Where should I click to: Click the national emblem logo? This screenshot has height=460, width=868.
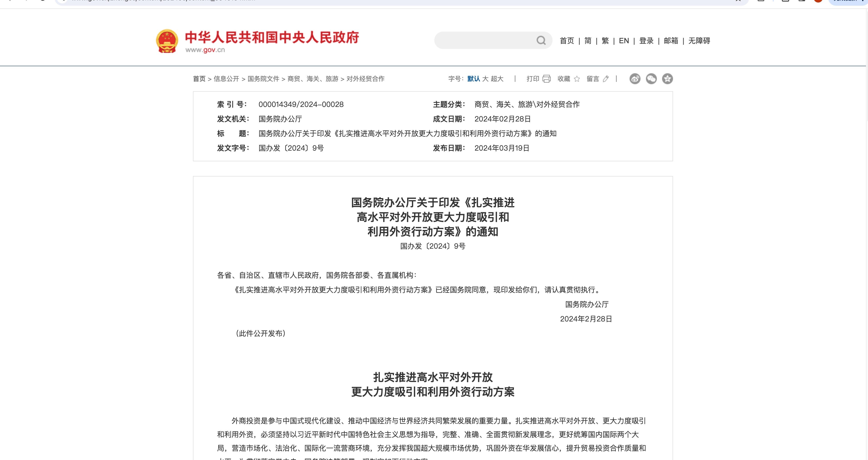[x=167, y=41]
